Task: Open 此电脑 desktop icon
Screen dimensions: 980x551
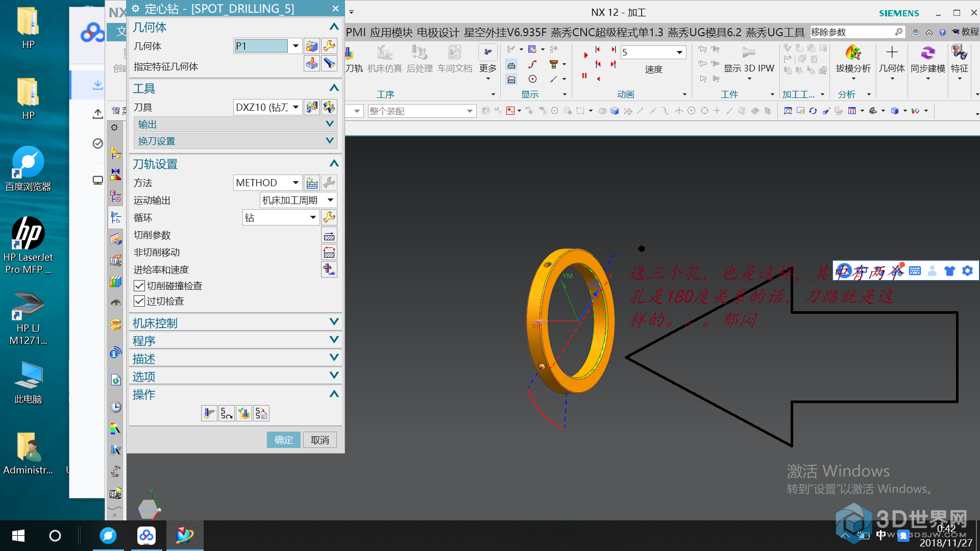Action: point(28,383)
